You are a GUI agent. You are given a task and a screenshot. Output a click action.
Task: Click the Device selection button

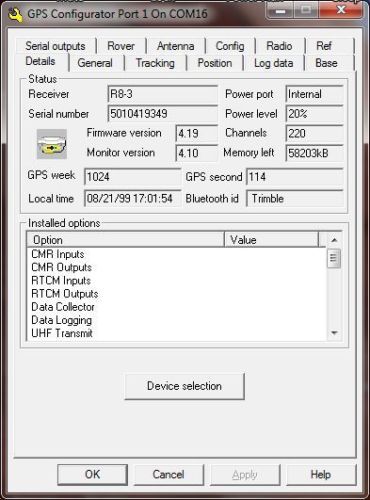click(184, 386)
